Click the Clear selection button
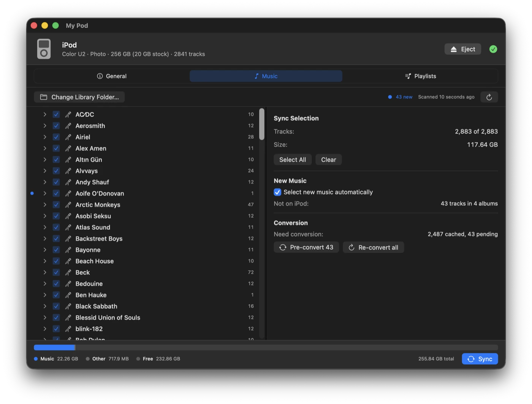The width and height of the screenshot is (532, 404). point(329,160)
